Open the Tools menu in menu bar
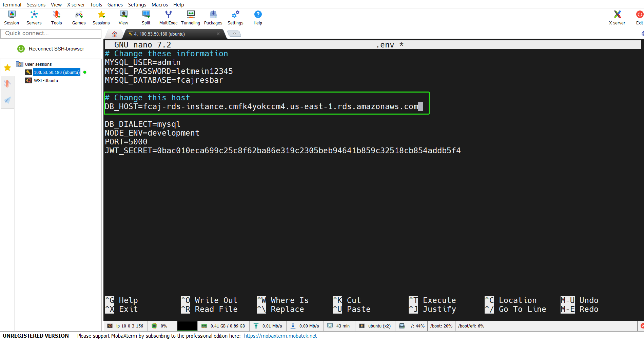 (96, 4)
